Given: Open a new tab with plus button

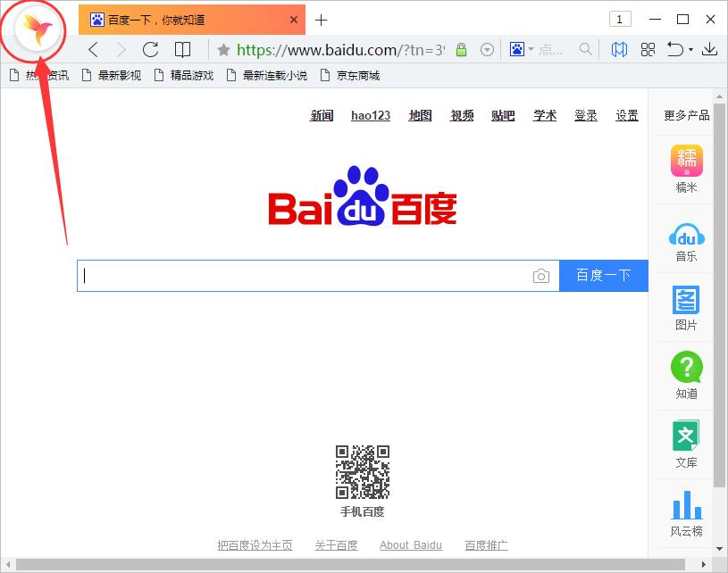Looking at the screenshot, I should coord(322,20).
